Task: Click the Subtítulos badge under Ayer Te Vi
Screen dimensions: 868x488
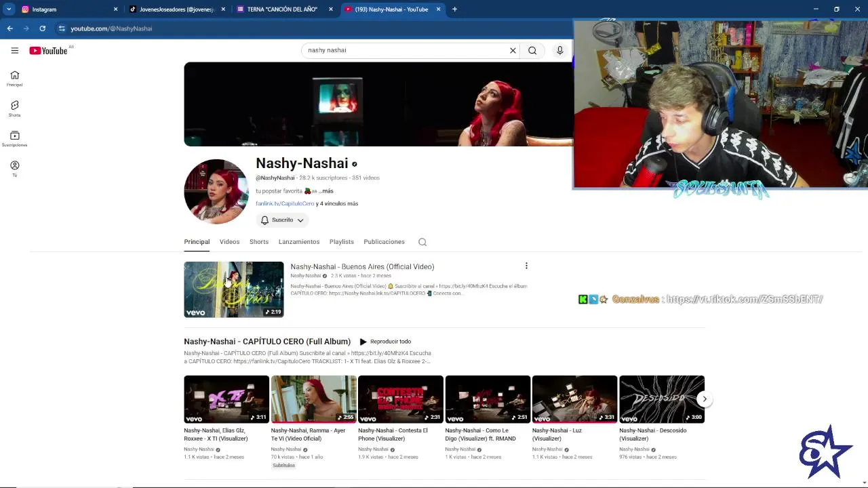Action: 283,466
